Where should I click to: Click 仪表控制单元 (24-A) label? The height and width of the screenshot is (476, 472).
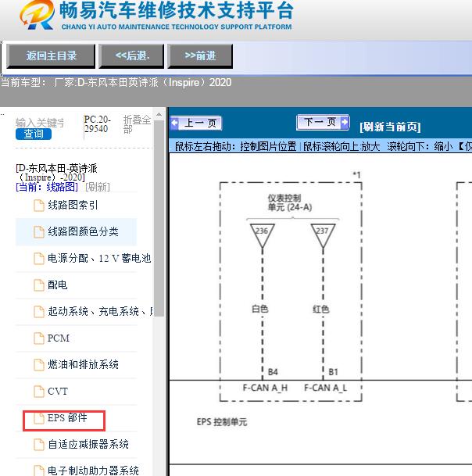click(290, 202)
